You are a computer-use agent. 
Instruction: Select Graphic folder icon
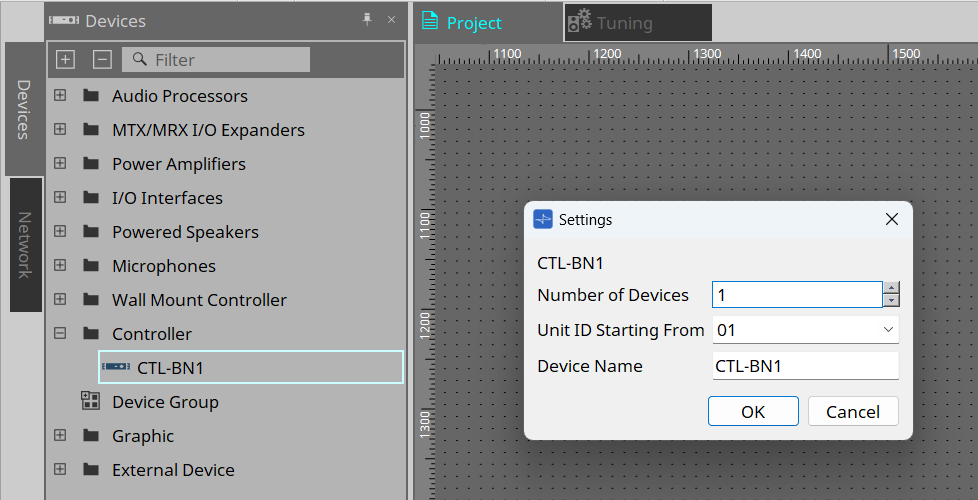91,435
